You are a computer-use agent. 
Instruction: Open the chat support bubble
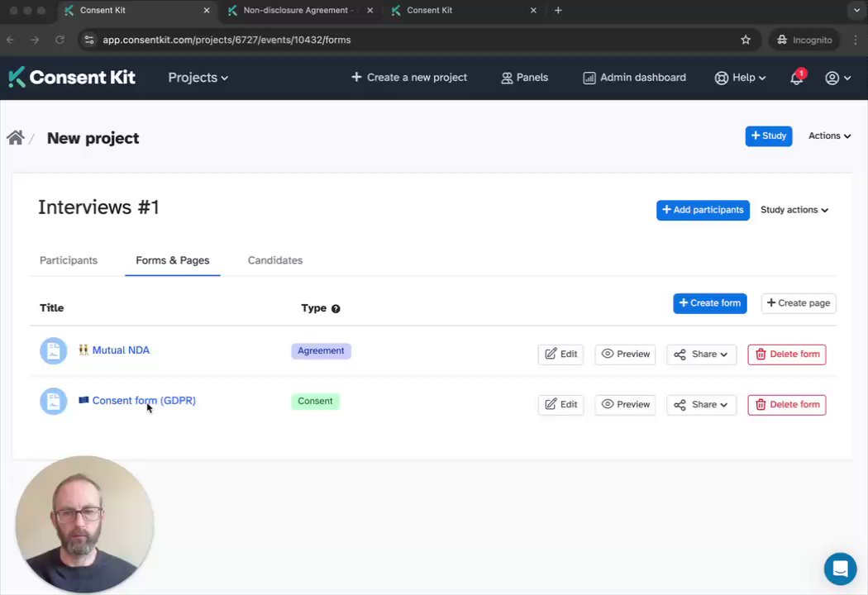(x=840, y=569)
